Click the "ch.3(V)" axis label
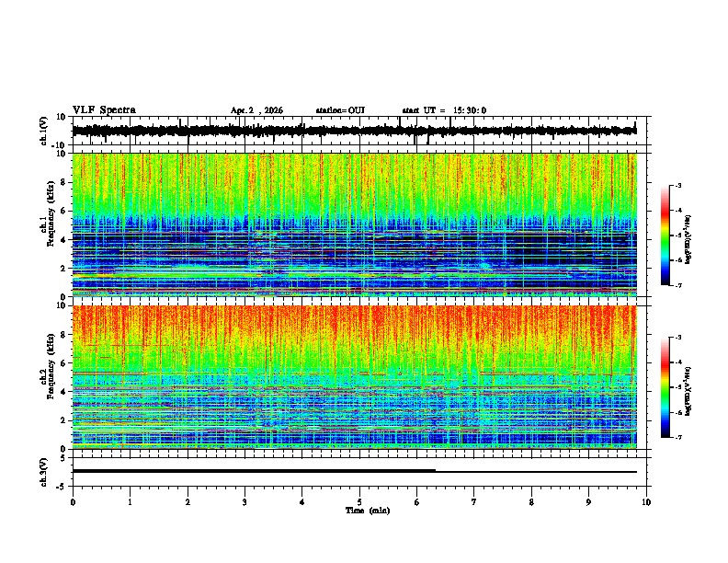This screenshot has height=563, width=728. click(44, 472)
